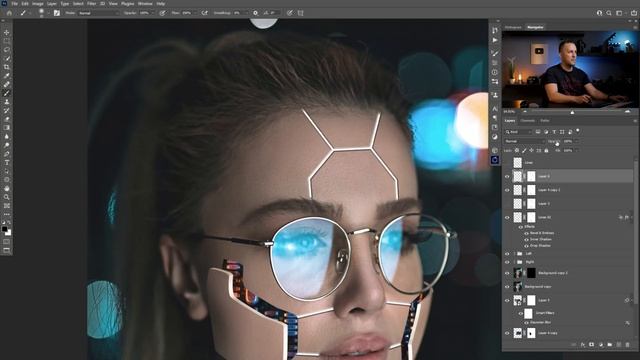Open the smoothing options gear icon
640x360 pixels.
[256, 13]
